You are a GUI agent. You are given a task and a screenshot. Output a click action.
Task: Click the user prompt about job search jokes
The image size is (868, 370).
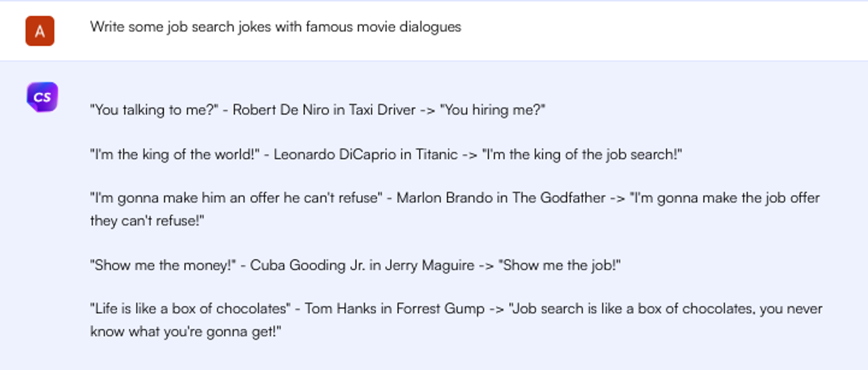[275, 27]
